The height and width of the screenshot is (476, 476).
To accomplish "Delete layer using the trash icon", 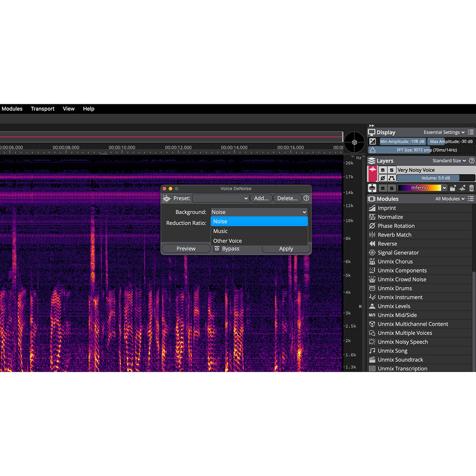I will coord(471,188).
